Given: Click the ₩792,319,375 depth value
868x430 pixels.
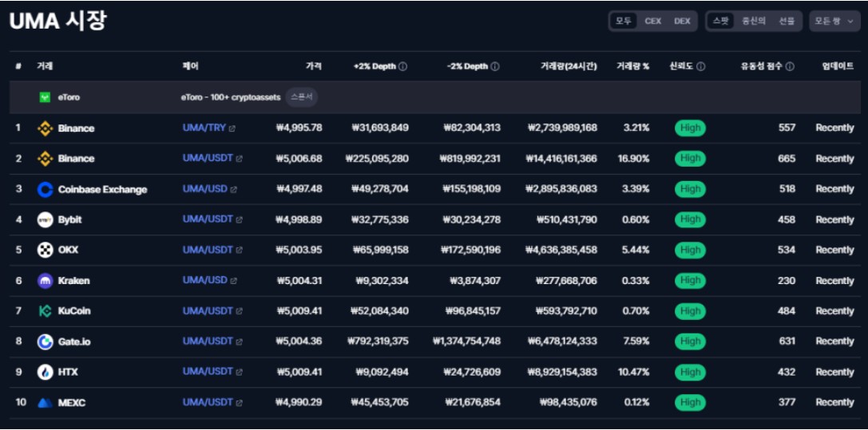Looking at the screenshot, I should pos(378,341).
